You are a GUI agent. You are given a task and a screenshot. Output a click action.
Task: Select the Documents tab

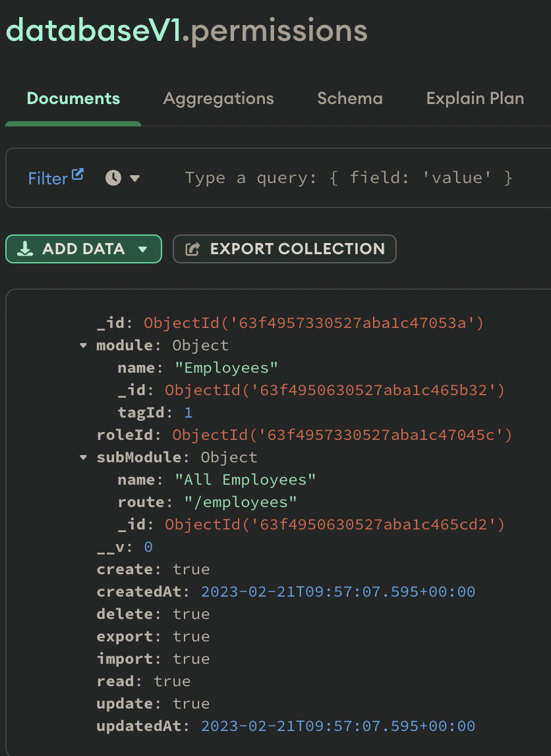(x=73, y=99)
